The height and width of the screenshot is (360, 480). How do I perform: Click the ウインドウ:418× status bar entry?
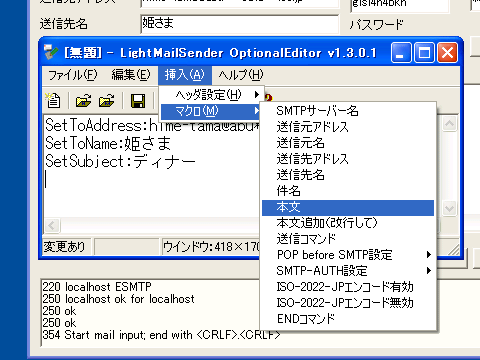[x=211, y=247]
